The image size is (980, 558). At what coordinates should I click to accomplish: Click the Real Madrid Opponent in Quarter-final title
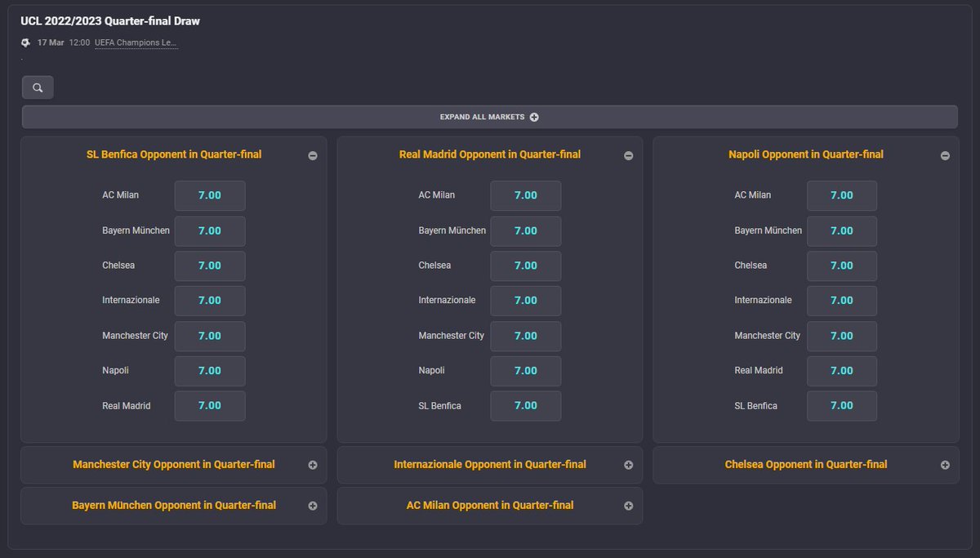490,154
